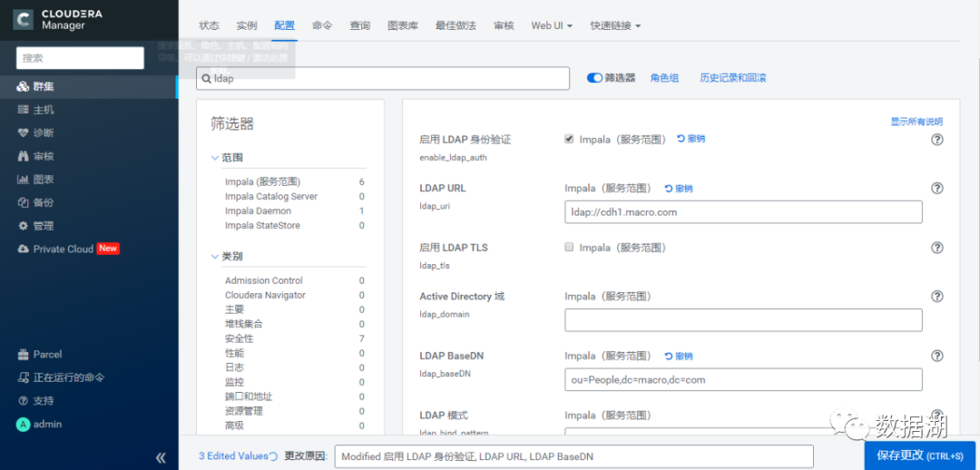The height and width of the screenshot is (470, 980).
Task: Open the 图表库 chart library tab
Action: [403, 25]
